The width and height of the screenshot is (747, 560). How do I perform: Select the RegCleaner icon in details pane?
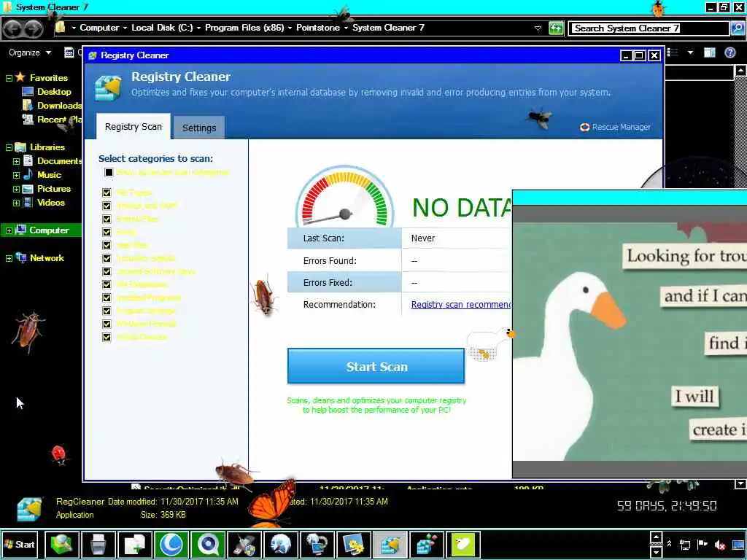pyautogui.click(x=30, y=508)
